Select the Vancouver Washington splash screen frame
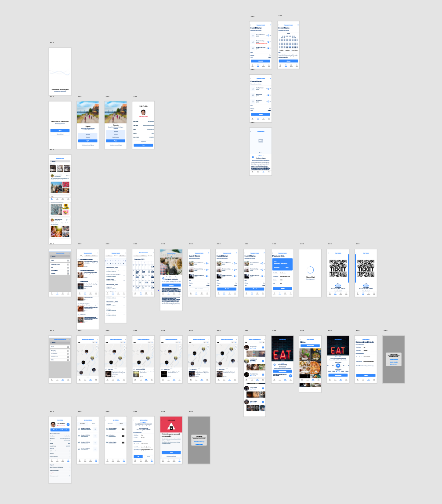Viewport: 442px width, 504px height. tap(60, 72)
